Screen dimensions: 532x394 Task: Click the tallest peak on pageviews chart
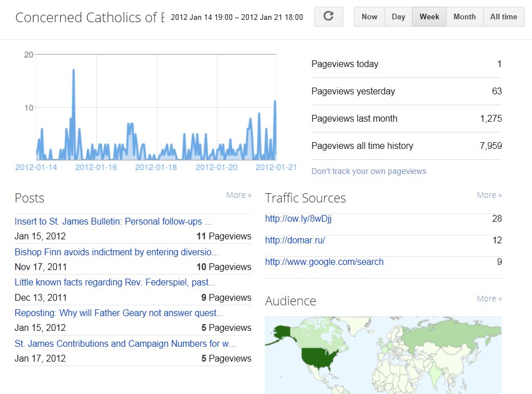pos(73,71)
